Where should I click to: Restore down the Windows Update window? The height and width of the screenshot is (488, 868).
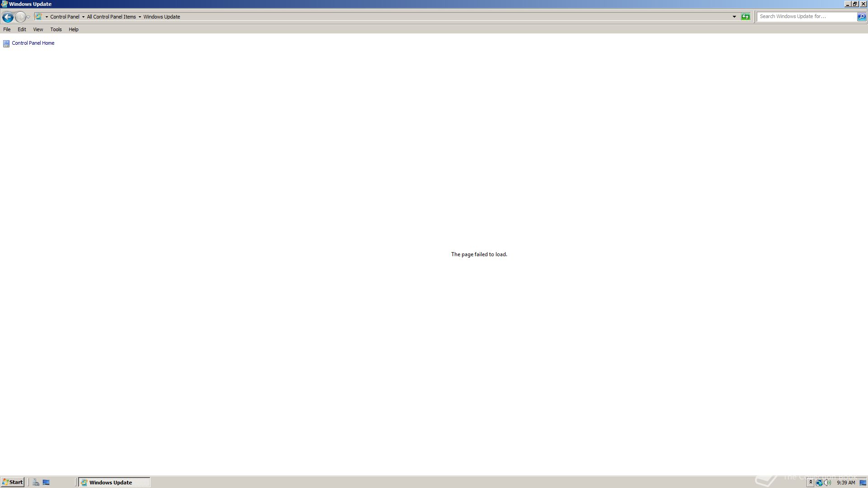855,4
